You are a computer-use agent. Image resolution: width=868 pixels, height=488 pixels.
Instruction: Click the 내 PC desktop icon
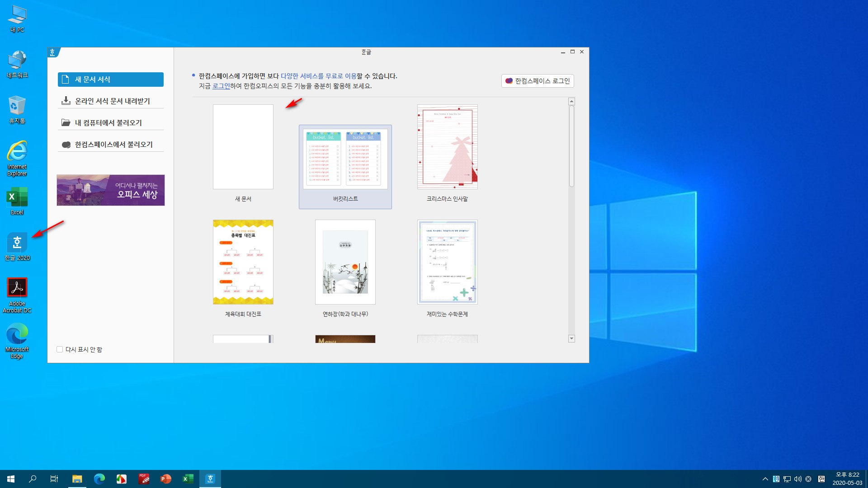pos(17,19)
